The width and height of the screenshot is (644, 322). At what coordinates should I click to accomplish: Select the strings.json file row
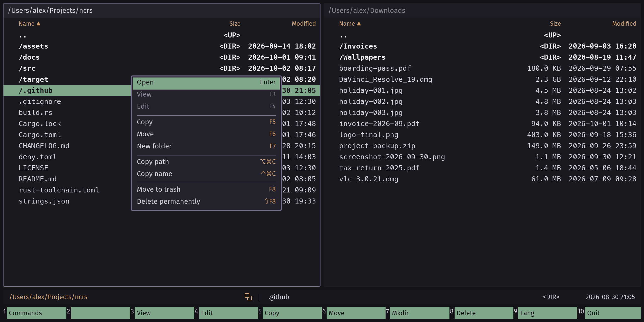pyautogui.click(x=67, y=201)
